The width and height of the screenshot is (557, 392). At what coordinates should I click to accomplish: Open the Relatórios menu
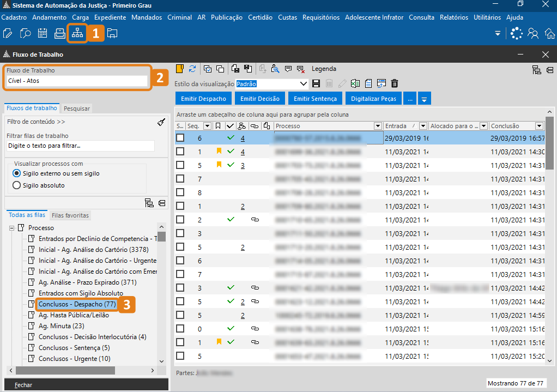(x=454, y=17)
